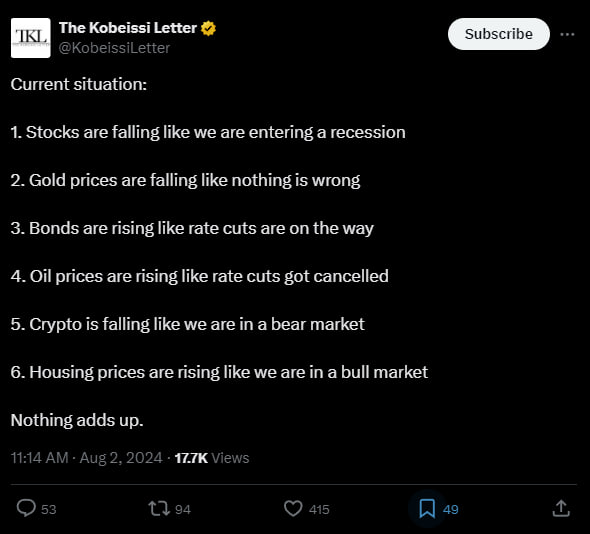Open The Kobeissi Letter profile avatar

click(30, 38)
